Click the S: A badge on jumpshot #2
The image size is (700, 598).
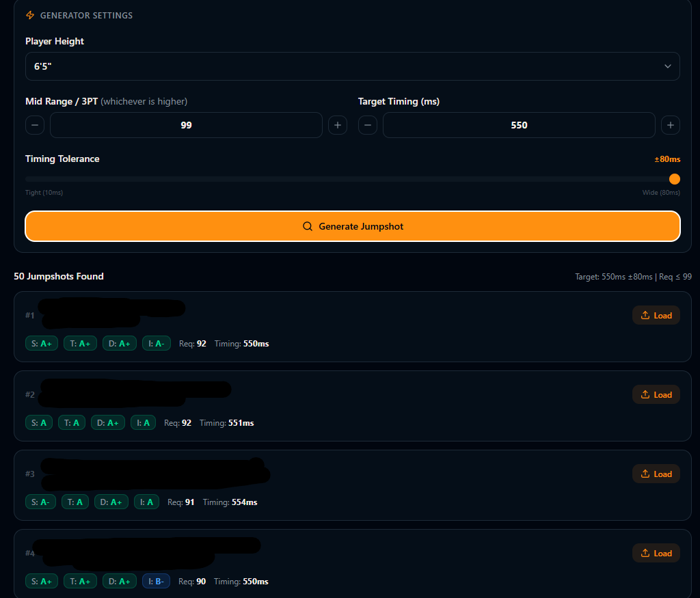click(x=39, y=422)
